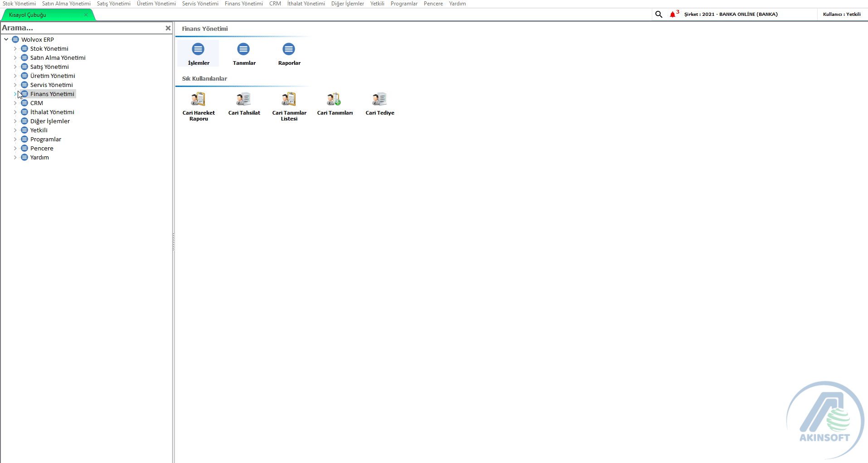Open notifications via red bell icon
This screenshot has width=868, height=463.
[673, 14]
